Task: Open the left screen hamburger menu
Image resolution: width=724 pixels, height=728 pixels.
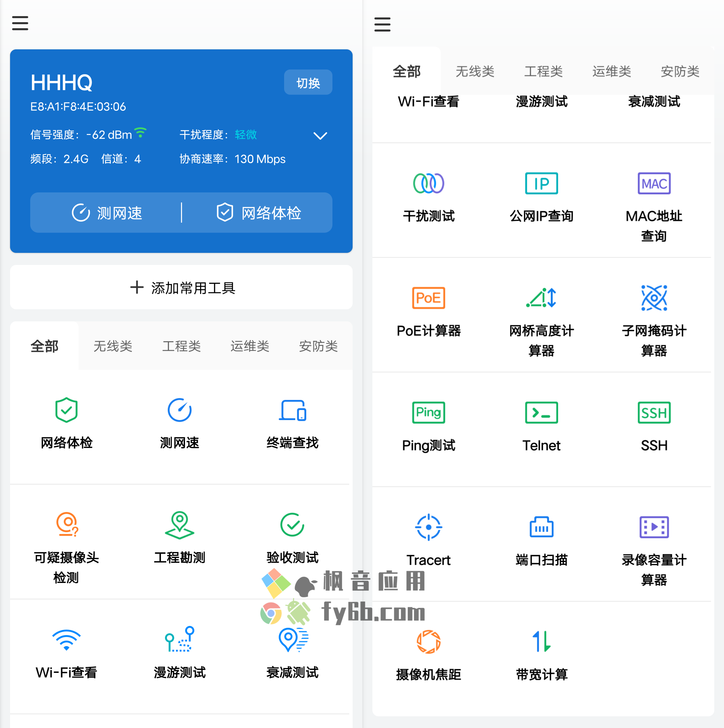Action: point(20,23)
